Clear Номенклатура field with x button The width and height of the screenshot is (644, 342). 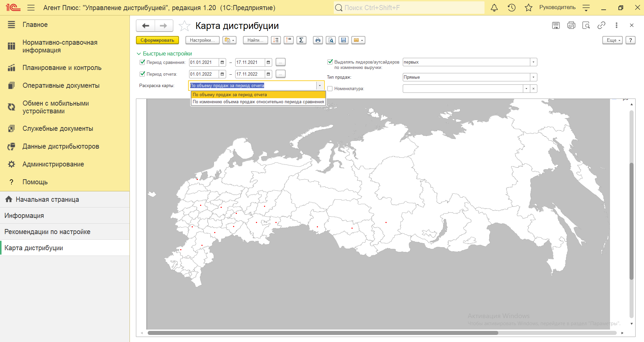534,89
